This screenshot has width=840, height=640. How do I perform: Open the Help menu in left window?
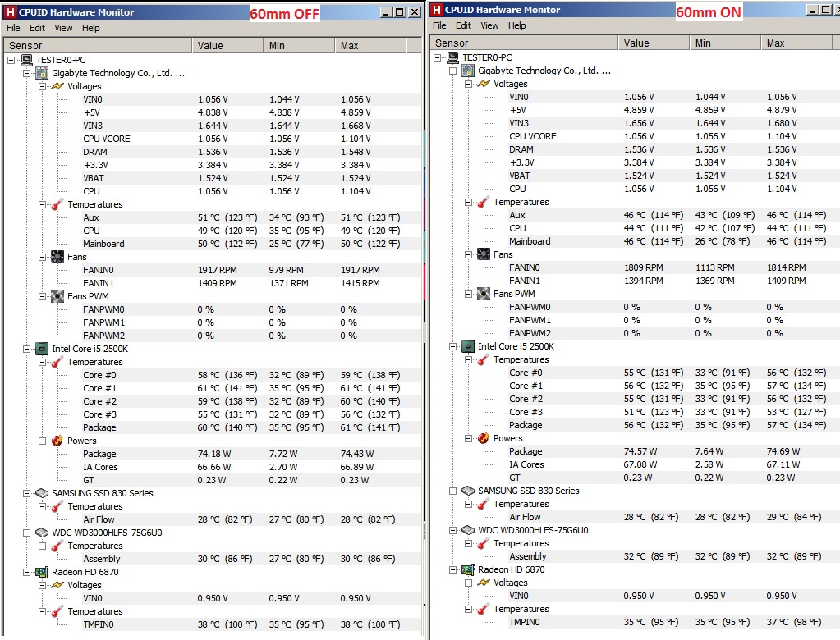[90, 28]
